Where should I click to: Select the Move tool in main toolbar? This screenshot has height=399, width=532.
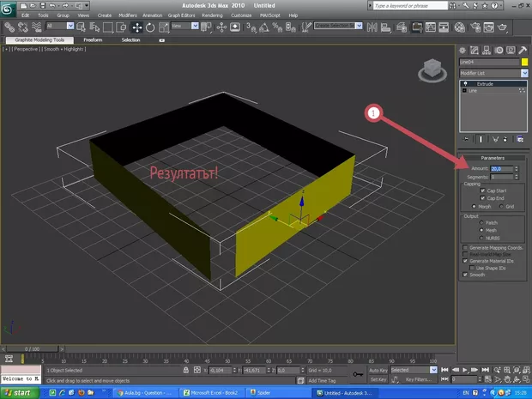136,27
